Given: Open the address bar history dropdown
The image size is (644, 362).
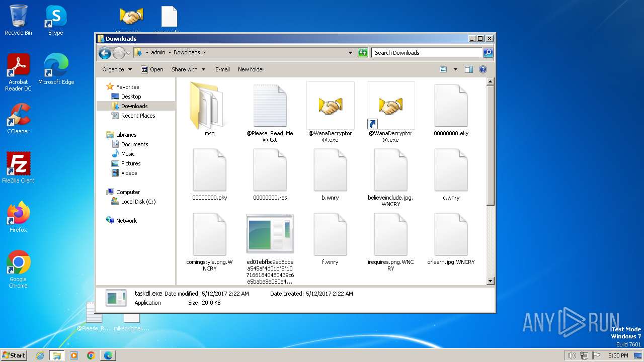Looking at the screenshot, I should click(350, 52).
